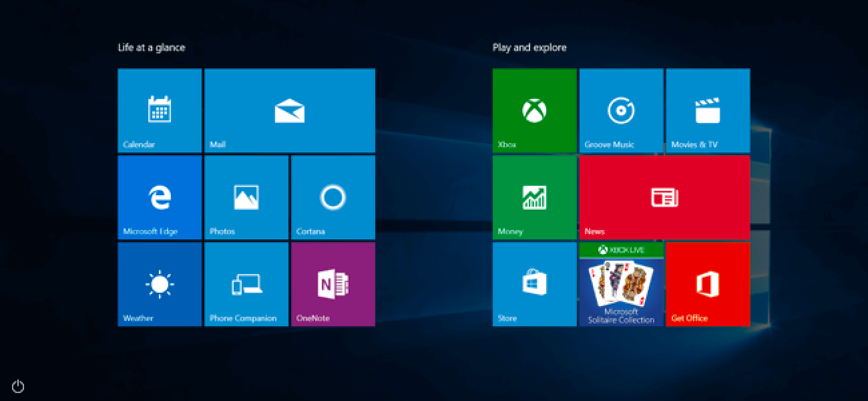
Task: Open Microsoft Solitaire Collection tile
Action: click(x=621, y=291)
